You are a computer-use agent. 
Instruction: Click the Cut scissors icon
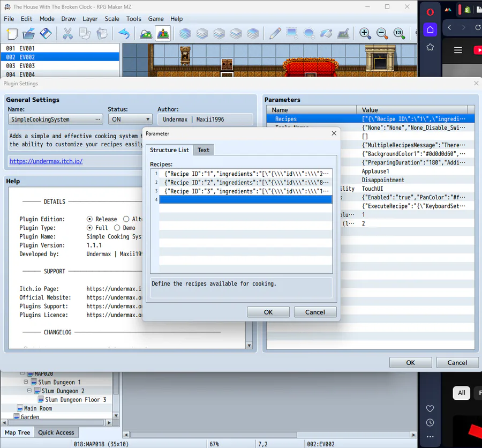67,33
